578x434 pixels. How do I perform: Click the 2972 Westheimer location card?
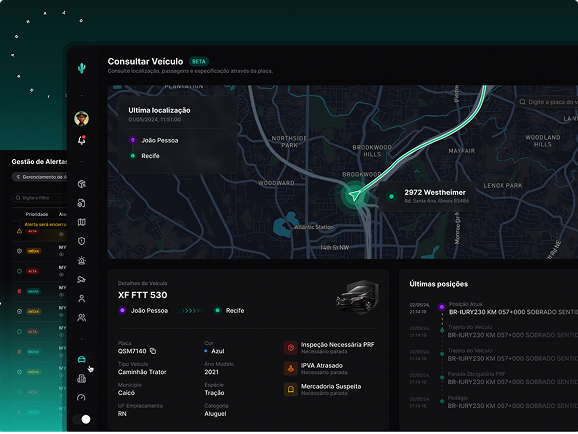pyautogui.click(x=427, y=196)
